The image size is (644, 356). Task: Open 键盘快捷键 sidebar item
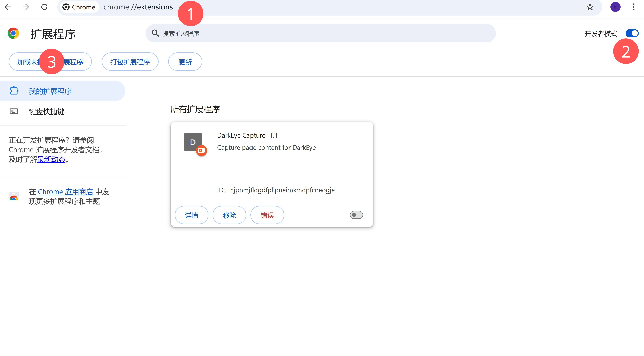(x=46, y=111)
